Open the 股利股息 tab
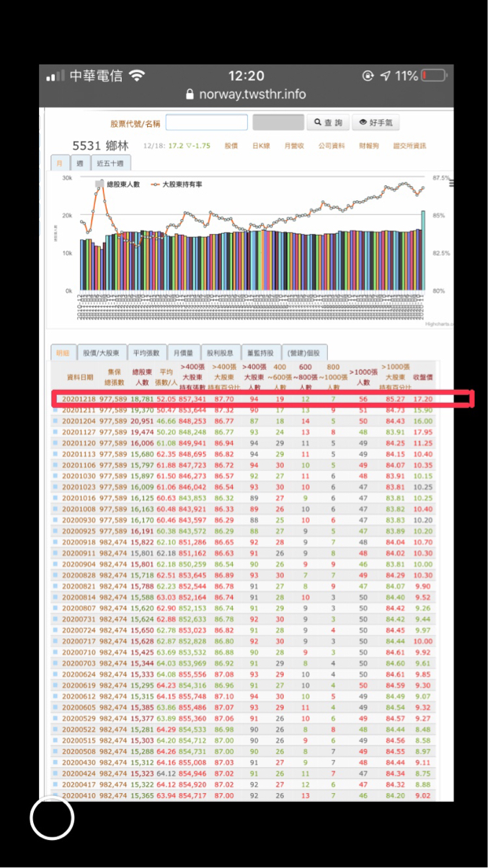The height and width of the screenshot is (868, 488). point(220,353)
